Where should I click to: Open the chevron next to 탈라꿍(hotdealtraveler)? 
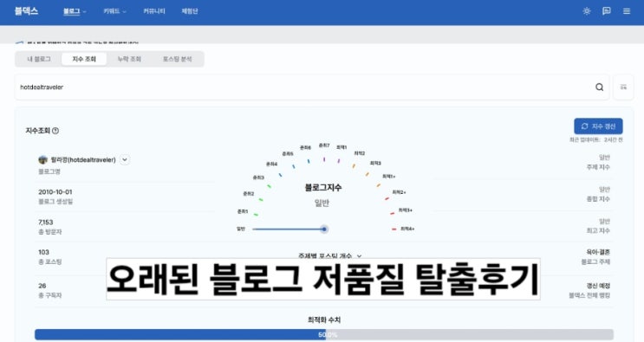tap(125, 159)
